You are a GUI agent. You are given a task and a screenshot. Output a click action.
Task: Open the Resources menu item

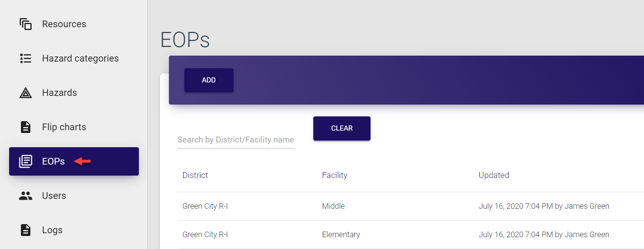pos(64,24)
